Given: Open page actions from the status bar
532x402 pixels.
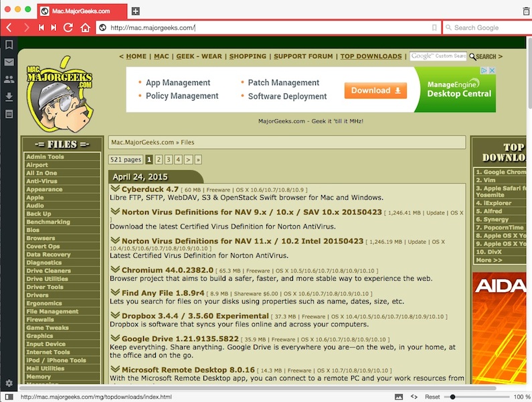Looking at the screenshot, I should click(414, 397).
